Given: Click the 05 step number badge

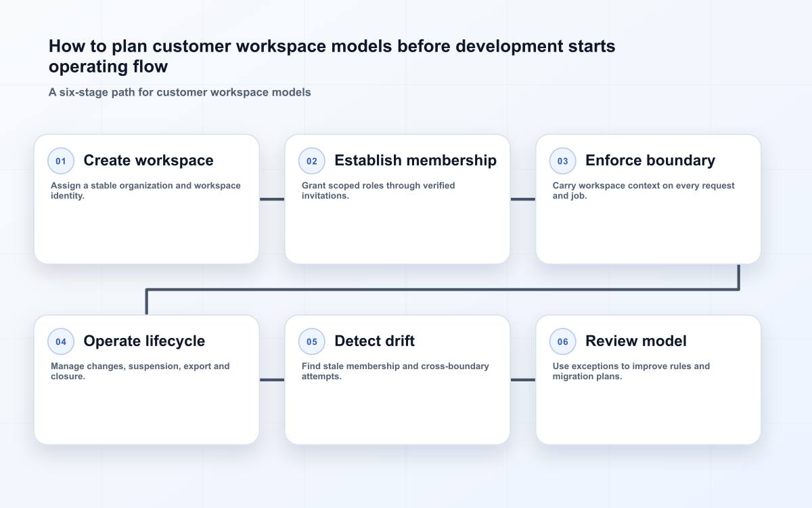Looking at the screenshot, I should coord(312,341).
